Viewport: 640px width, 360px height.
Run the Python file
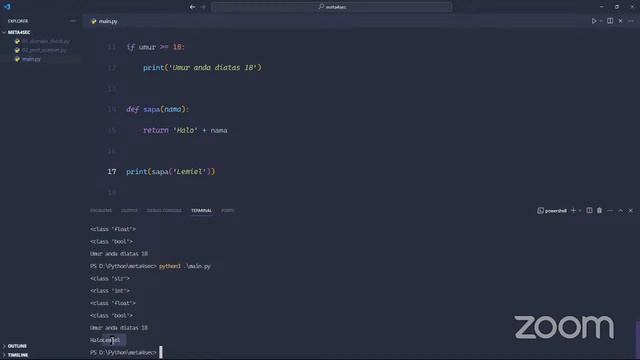pyautogui.click(x=594, y=21)
